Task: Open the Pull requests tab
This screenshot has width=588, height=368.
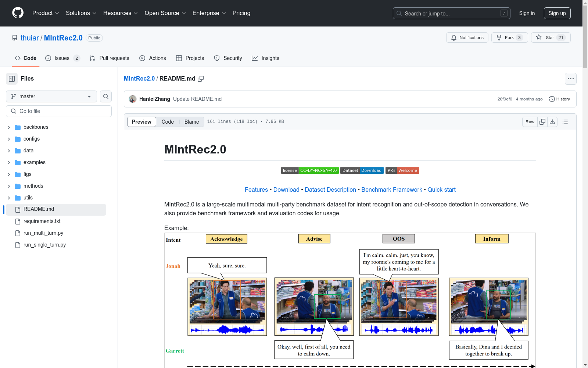Action: (x=109, y=58)
